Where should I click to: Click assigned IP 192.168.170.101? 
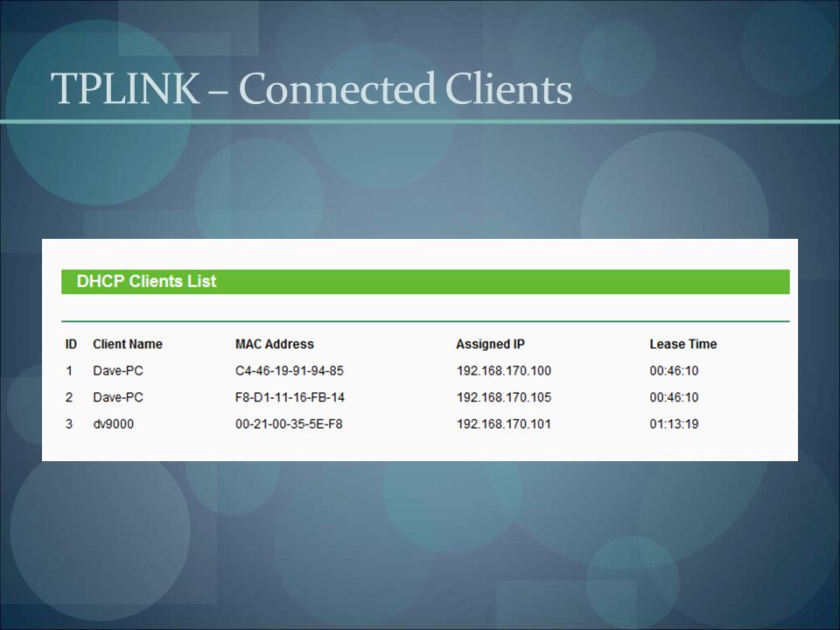pyautogui.click(x=504, y=424)
